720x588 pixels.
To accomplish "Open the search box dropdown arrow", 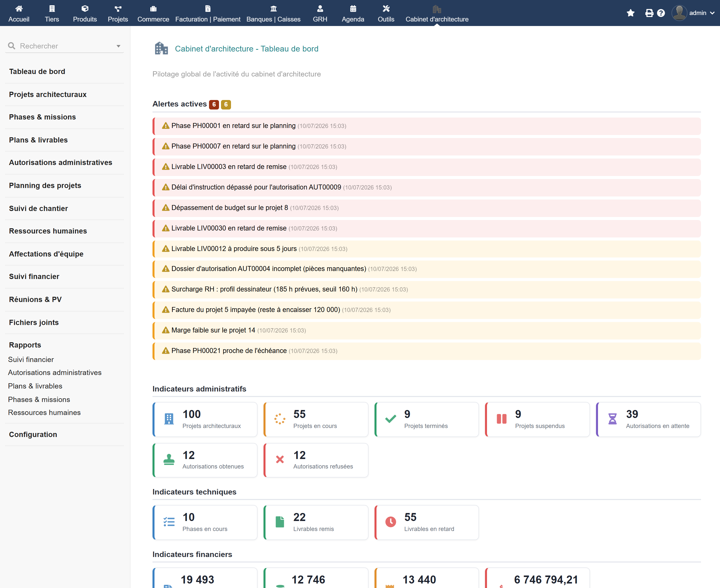I will click(x=118, y=46).
